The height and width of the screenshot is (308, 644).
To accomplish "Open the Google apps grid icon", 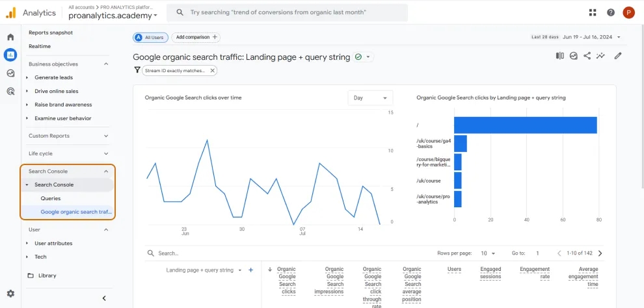I will (592, 12).
